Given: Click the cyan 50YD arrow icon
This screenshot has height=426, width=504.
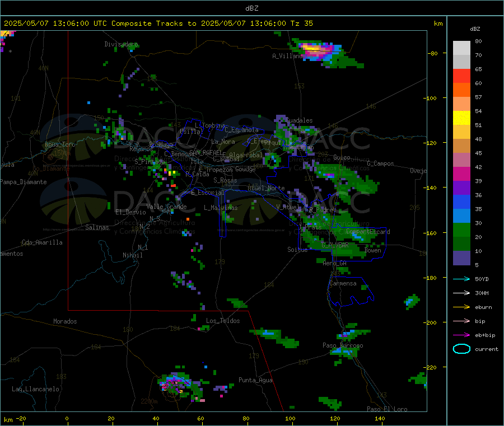Looking at the screenshot, I should pyautogui.click(x=461, y=279).
